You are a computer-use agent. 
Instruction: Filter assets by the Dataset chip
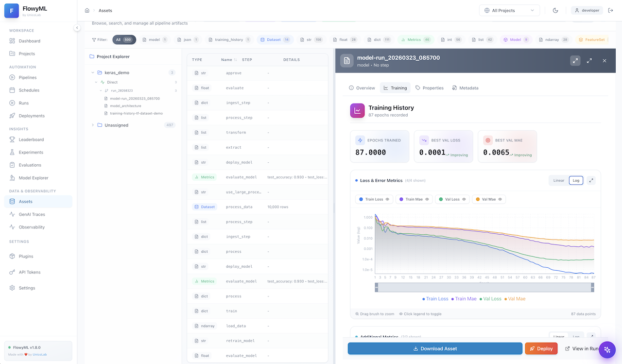pyautogui.click(x=274, y=40)
